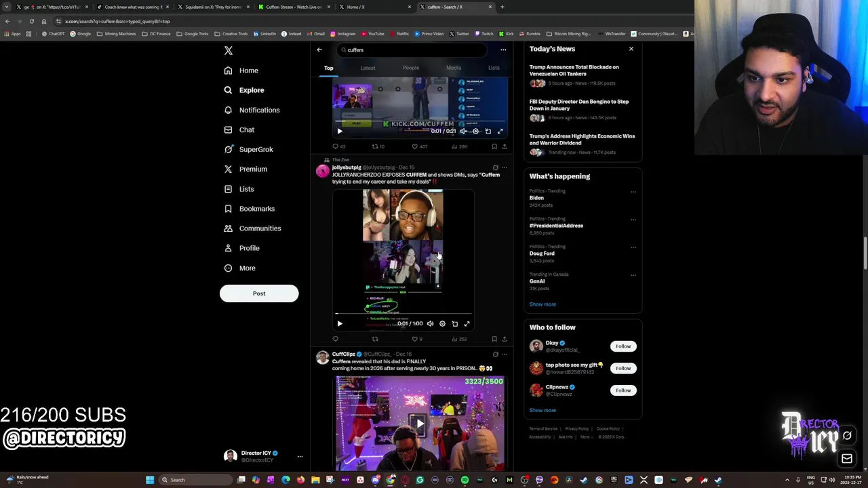
Task: Open more options for Doug Ford trend
Action: tap(633, 247)
